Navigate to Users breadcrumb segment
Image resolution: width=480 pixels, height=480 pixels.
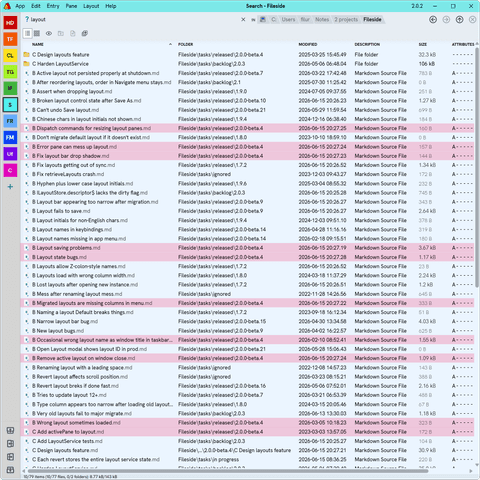click(x=288, y=20)
